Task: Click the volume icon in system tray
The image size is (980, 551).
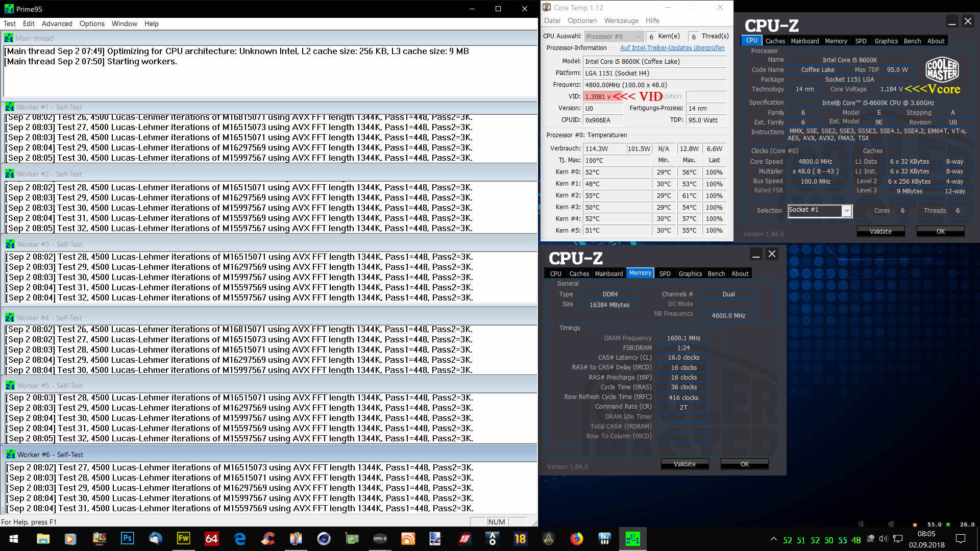Action: [x=884, y=539]
